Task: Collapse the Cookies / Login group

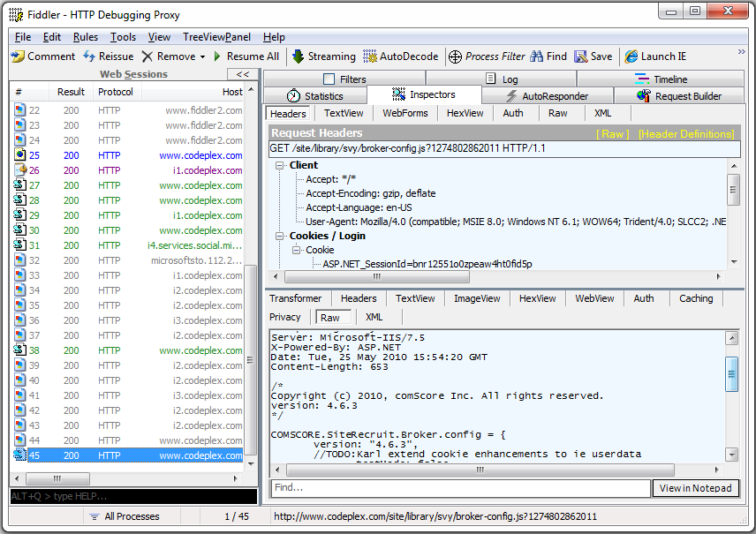Action: coord(279,237)
